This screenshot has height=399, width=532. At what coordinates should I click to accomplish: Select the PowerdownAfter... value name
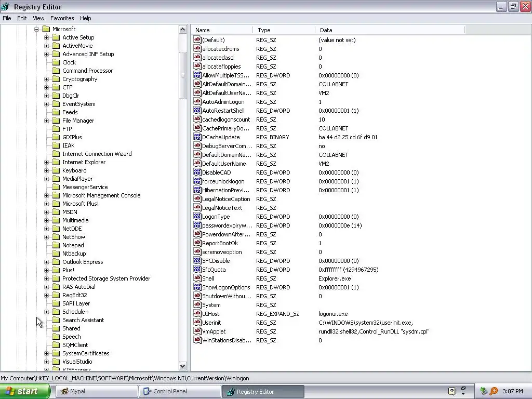(x=226, y=234)
